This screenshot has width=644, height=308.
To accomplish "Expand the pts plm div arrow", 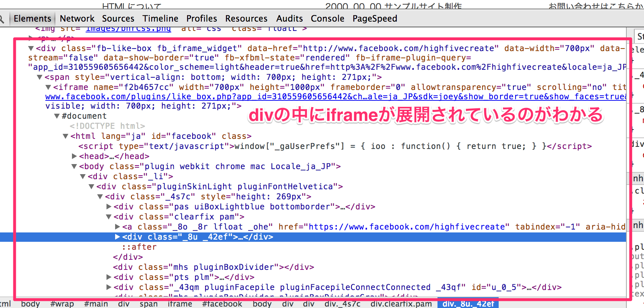I will [x=109, y=277].
